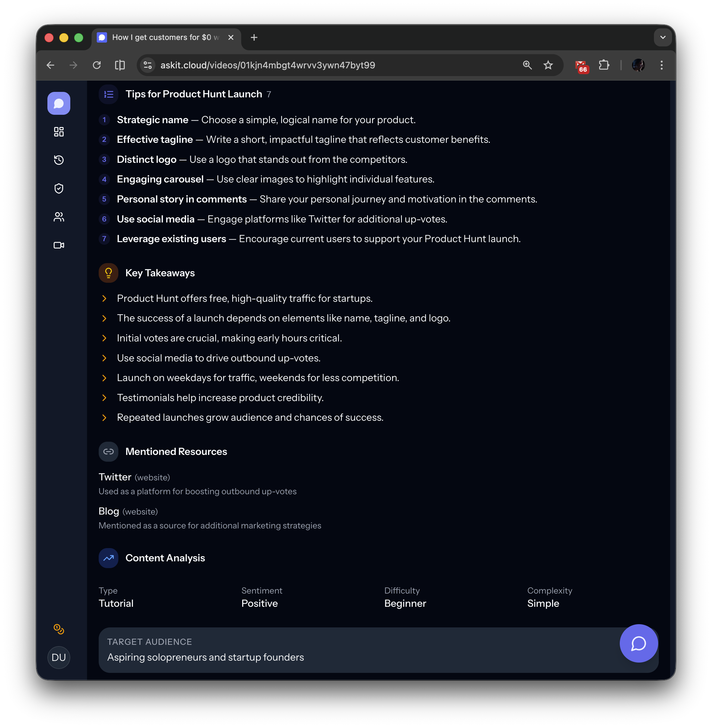Click the Content Analysis trend chart icon

pyautogui.click(x=108, y=558)
